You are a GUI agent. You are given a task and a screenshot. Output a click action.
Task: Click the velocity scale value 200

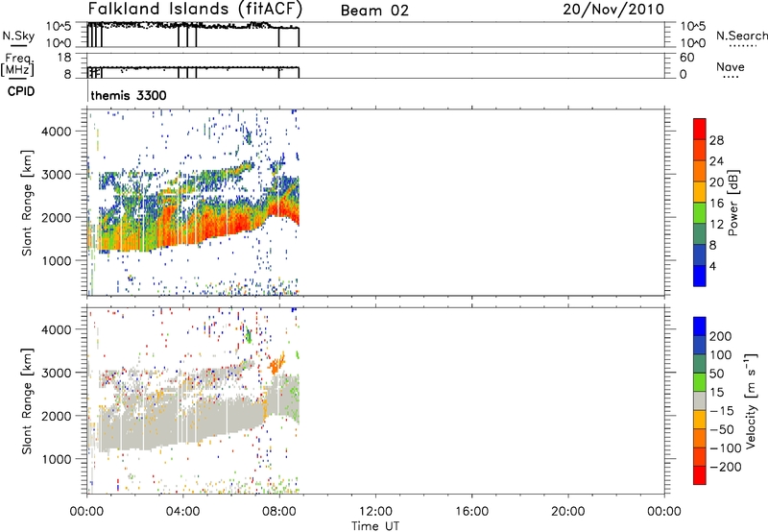pos(721,336)
